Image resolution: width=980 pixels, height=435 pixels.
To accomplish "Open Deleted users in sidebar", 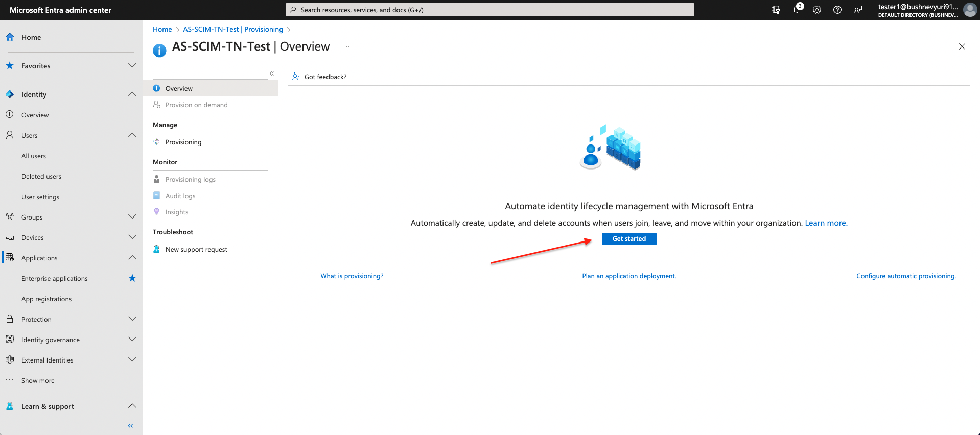I will click(41, 176).
